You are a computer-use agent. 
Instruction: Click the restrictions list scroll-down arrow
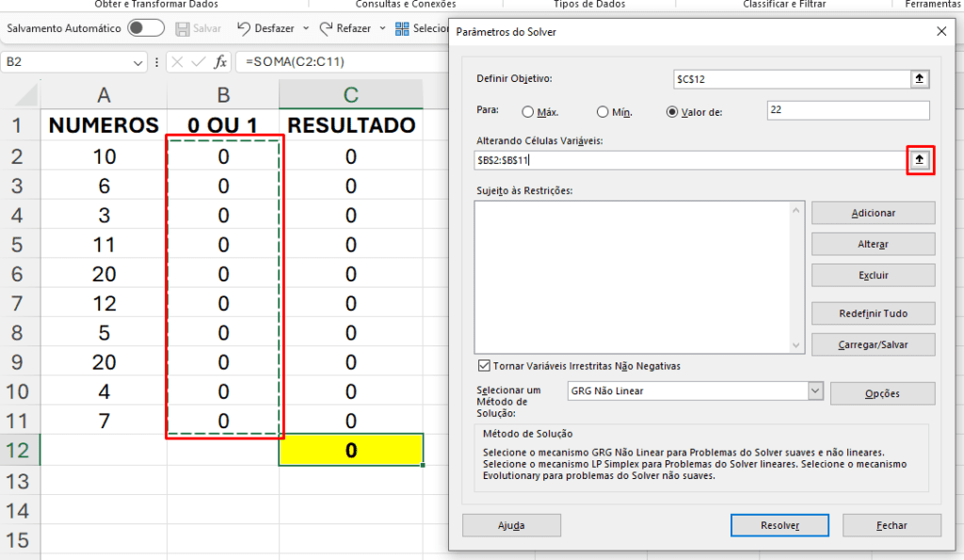click(796, 344)
